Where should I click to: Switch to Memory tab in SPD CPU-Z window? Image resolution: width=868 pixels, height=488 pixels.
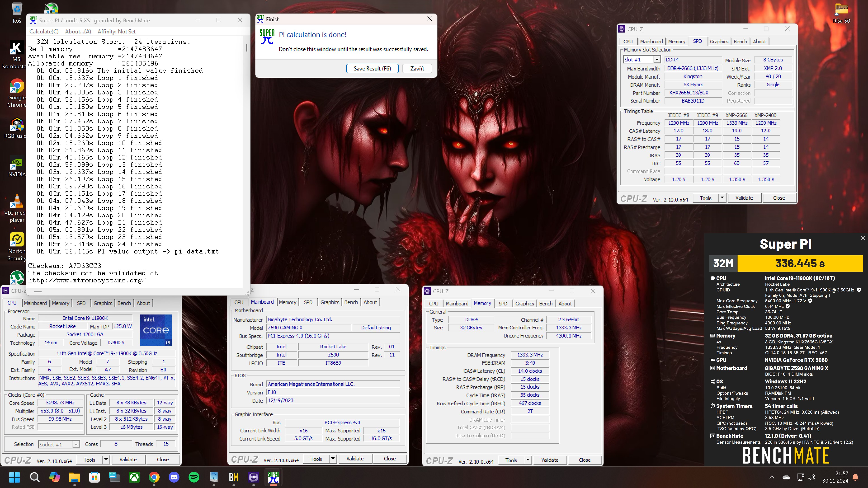tap(677, 41)
